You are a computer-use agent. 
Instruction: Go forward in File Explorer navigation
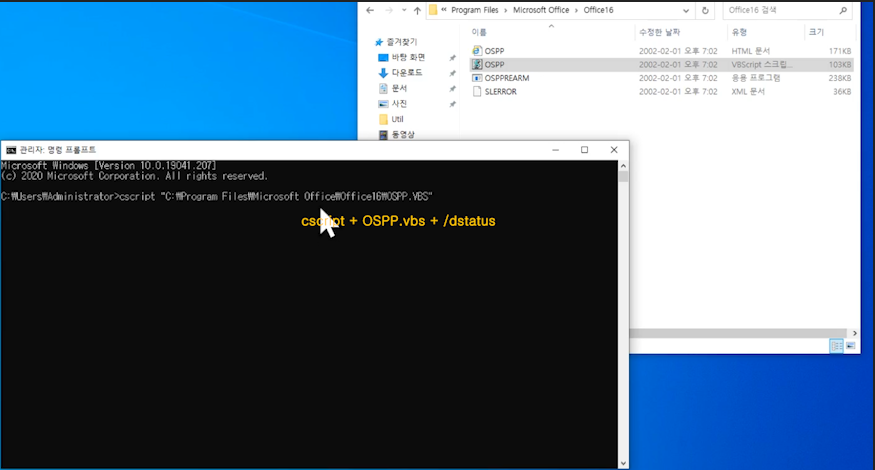[389, 10]
